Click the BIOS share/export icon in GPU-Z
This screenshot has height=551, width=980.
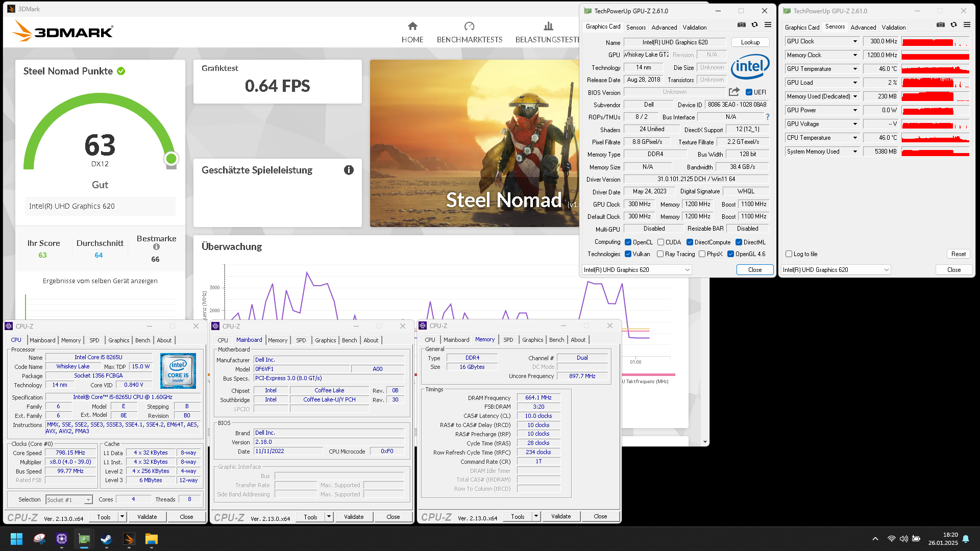tap(734, 92)
